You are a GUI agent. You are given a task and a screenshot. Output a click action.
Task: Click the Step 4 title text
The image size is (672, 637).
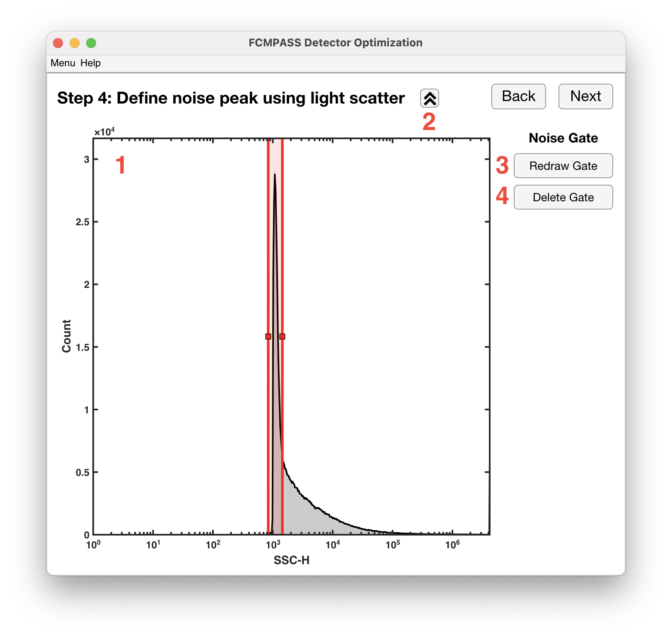pyautogui.click(x=231, y=98)
